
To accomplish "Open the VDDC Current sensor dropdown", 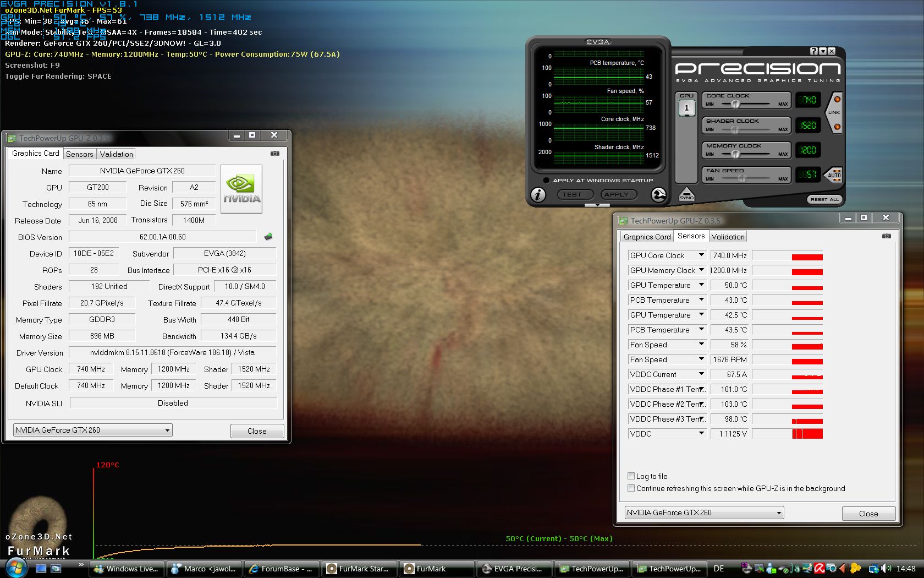I will 701,374.
